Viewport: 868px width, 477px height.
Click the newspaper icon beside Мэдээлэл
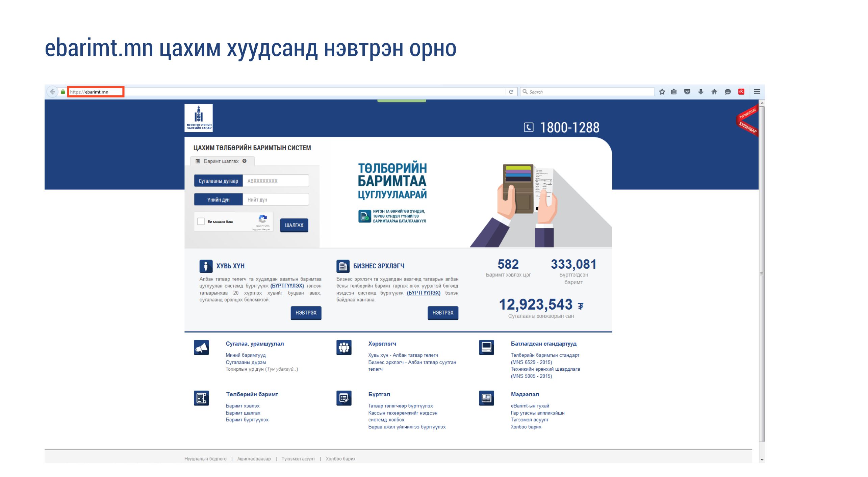point(486,398)
